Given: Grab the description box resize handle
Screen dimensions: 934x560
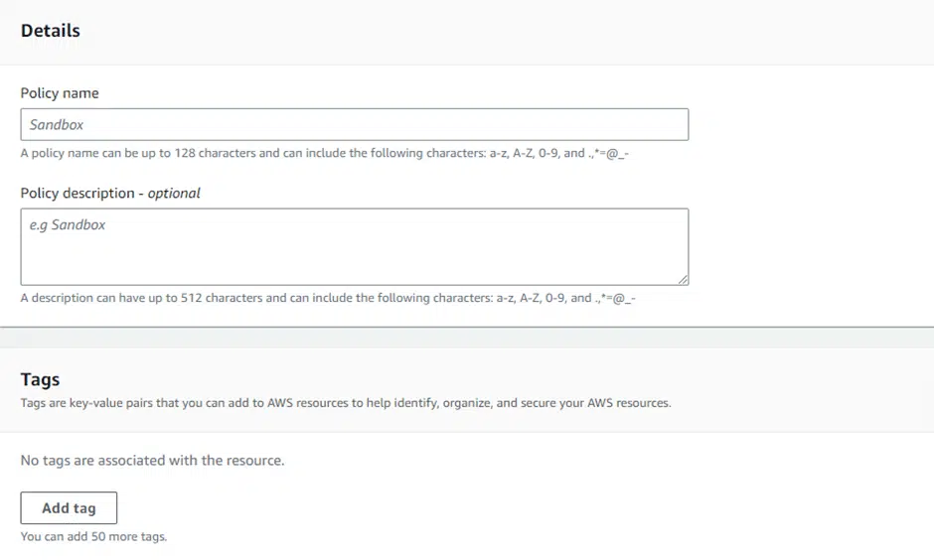Looking at the screenshot, I should pyautogui.click(x=683, y=280).
